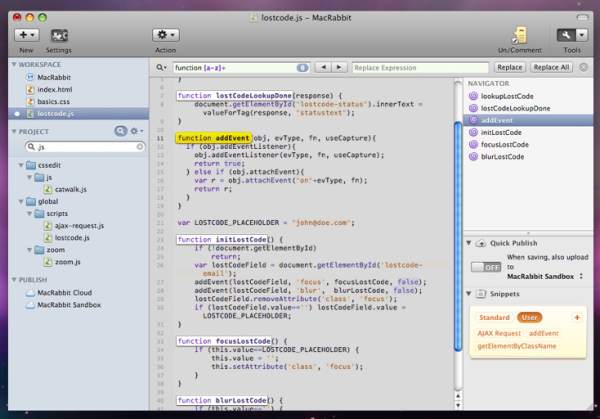Collapse the js folder under cssedit
Screen dimensions: 600x419
click(29, 178)
